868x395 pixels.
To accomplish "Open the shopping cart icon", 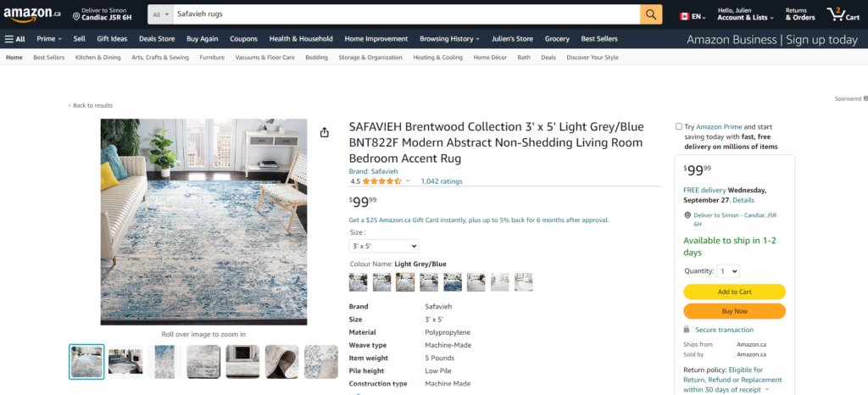I will click(x=843, y=14).
